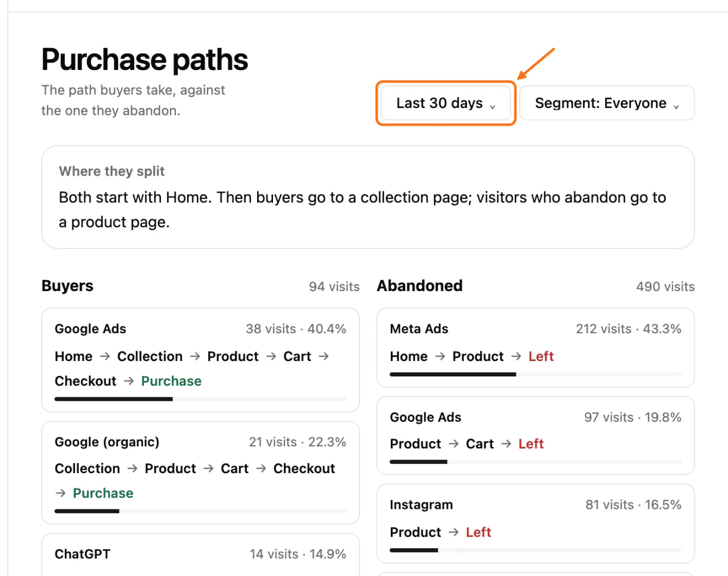Click the "14 visits · 14.9%" value
Image resolution: width=728 pixels, height=576 pixels.
pyautogui.click(x=298, y=554)
